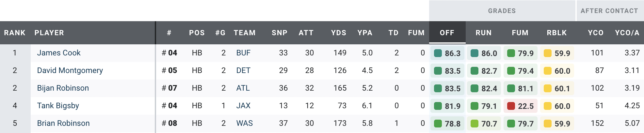Sort by ATT column header
The image size is (644, 133).
(x=306, y=33)
